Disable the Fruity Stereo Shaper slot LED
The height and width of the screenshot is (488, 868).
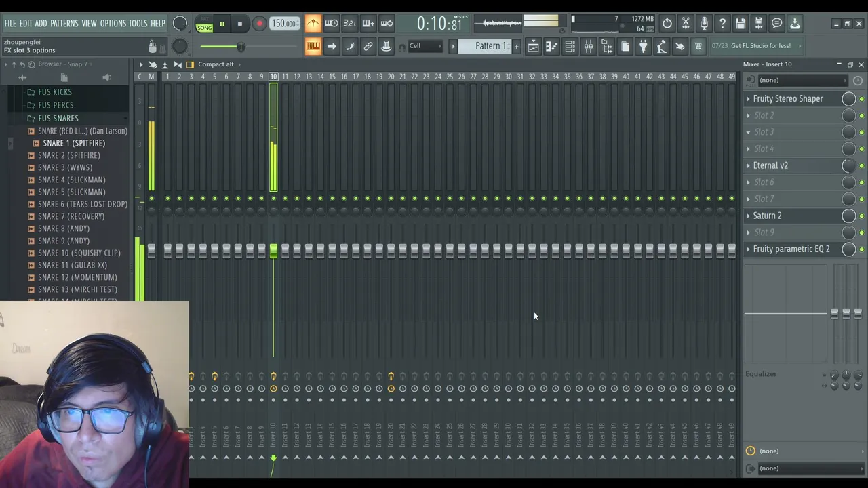tap(862, 99)
